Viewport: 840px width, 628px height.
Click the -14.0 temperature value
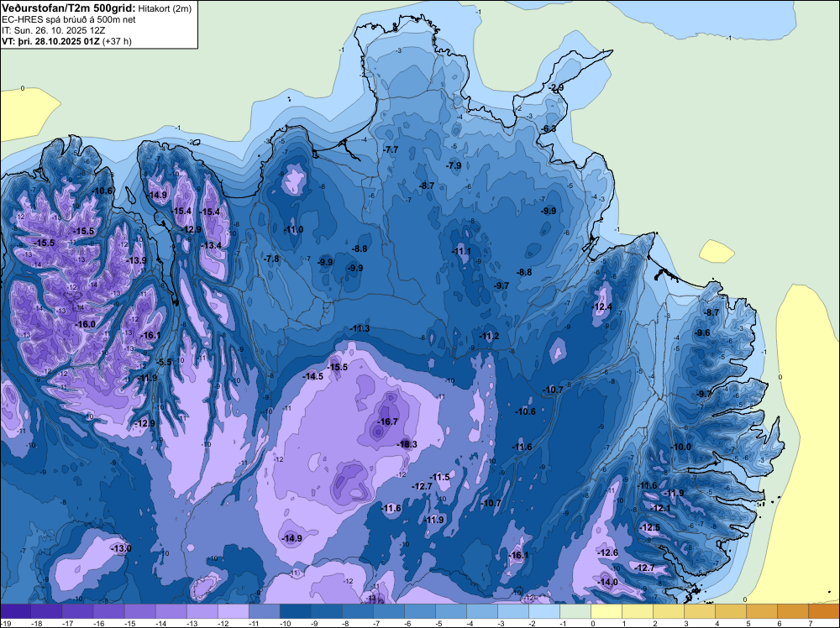(608, 582)
